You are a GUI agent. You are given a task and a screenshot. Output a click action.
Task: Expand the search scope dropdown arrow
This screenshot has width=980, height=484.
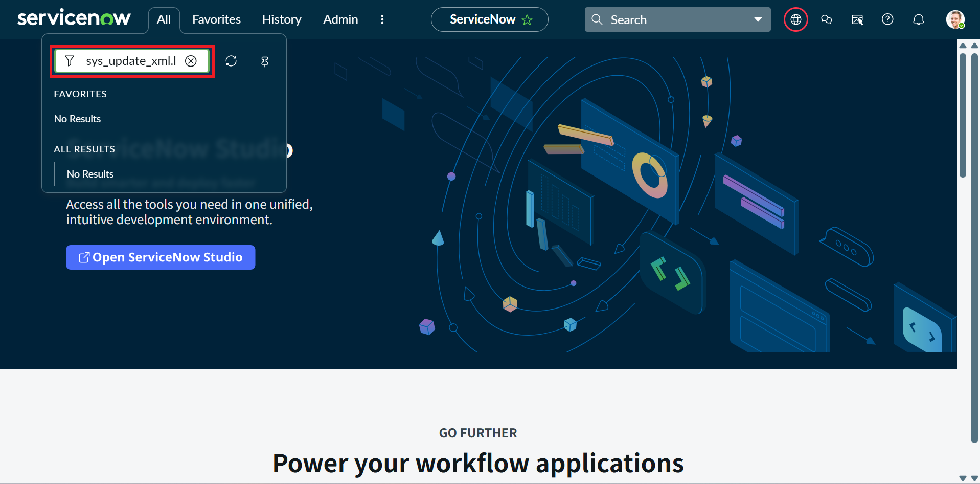click(758, 19)
